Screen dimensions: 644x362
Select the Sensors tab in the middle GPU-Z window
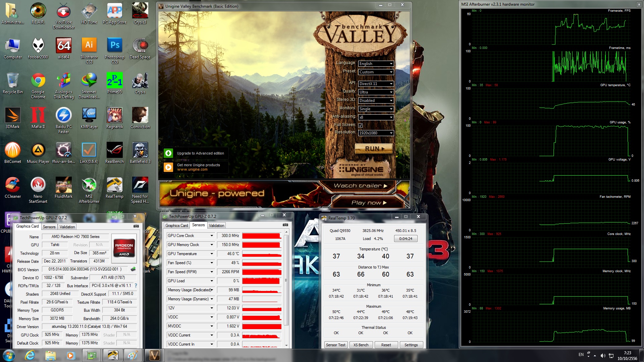coord(198,225)
